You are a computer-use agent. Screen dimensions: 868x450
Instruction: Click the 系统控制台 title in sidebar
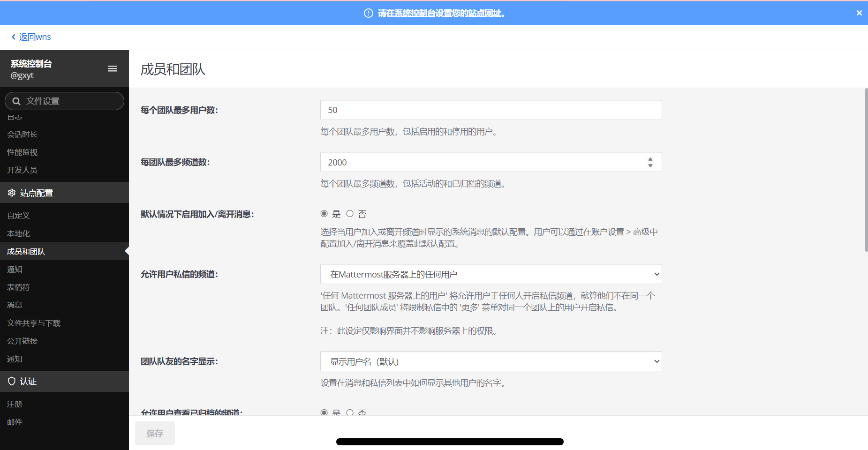[x=31, y=64]
